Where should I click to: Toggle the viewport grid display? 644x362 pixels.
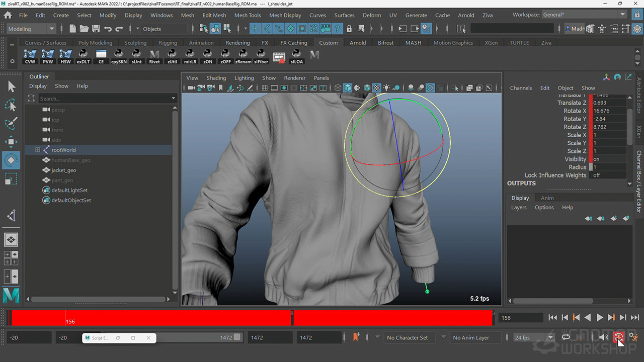coord(265,88)
